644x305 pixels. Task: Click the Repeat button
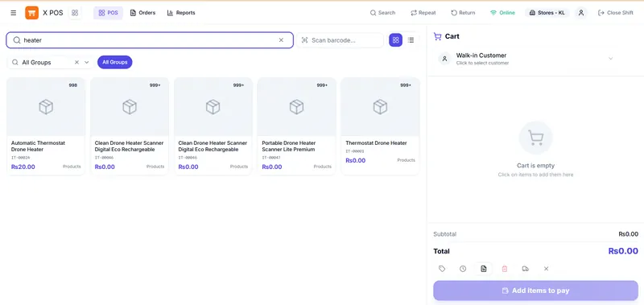pos(423,13)
